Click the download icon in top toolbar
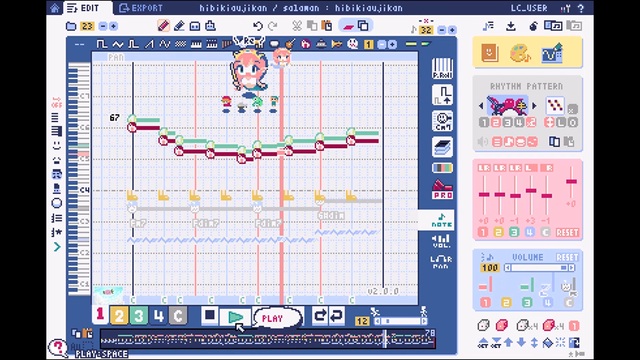Screen dimensions: 640x360 click(x=511, y=26)
